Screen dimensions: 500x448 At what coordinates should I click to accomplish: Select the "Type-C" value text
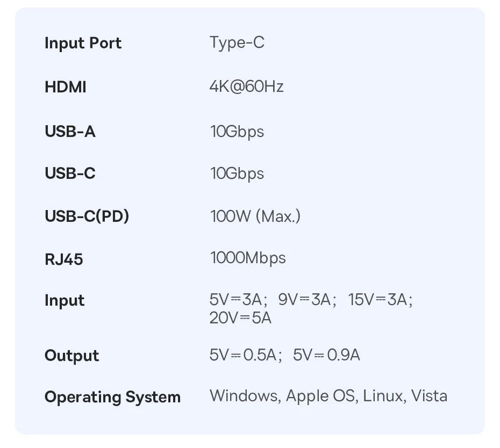(237, 43)
